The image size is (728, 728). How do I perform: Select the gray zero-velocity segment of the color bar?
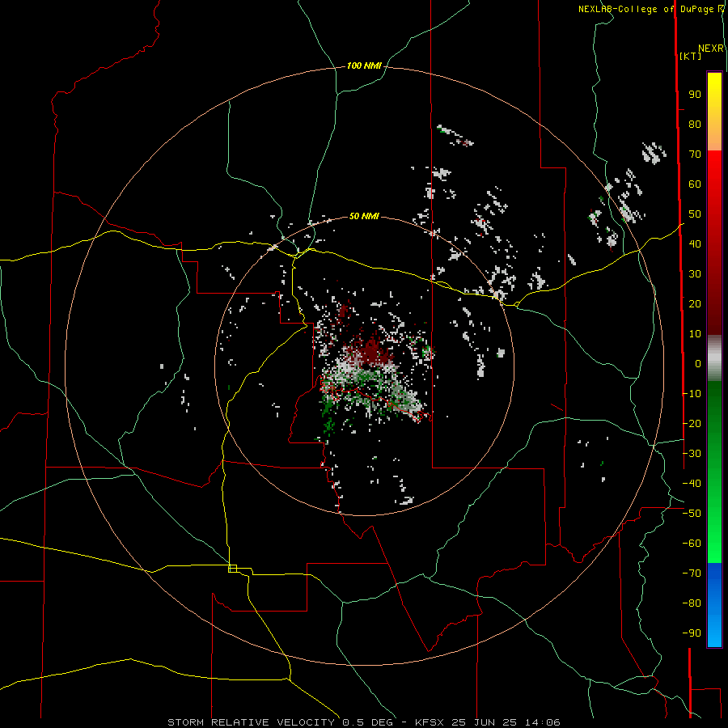(x=714, y=358)
